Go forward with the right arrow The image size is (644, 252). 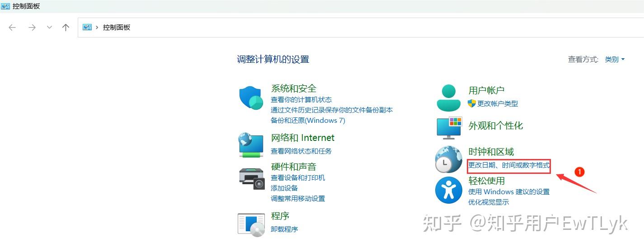(x=32, y=28)
